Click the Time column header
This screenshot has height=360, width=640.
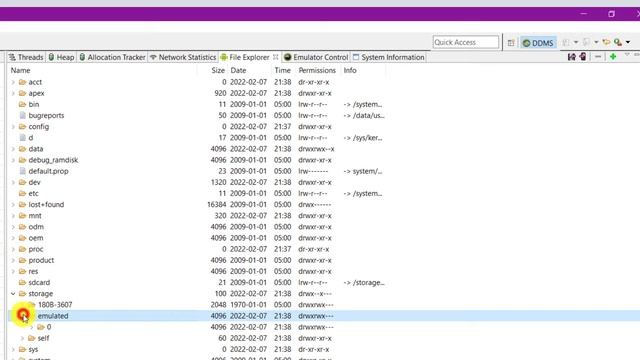[282, 70]
